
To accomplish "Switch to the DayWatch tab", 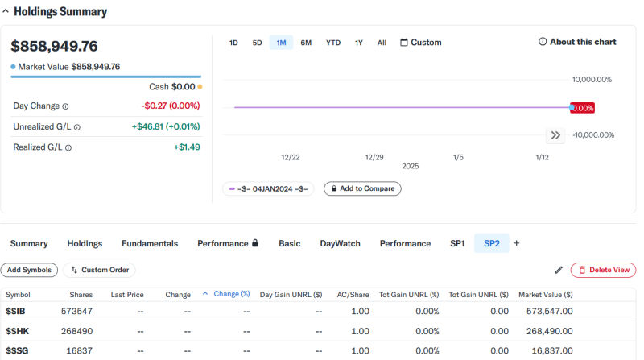I will point(340,244).
